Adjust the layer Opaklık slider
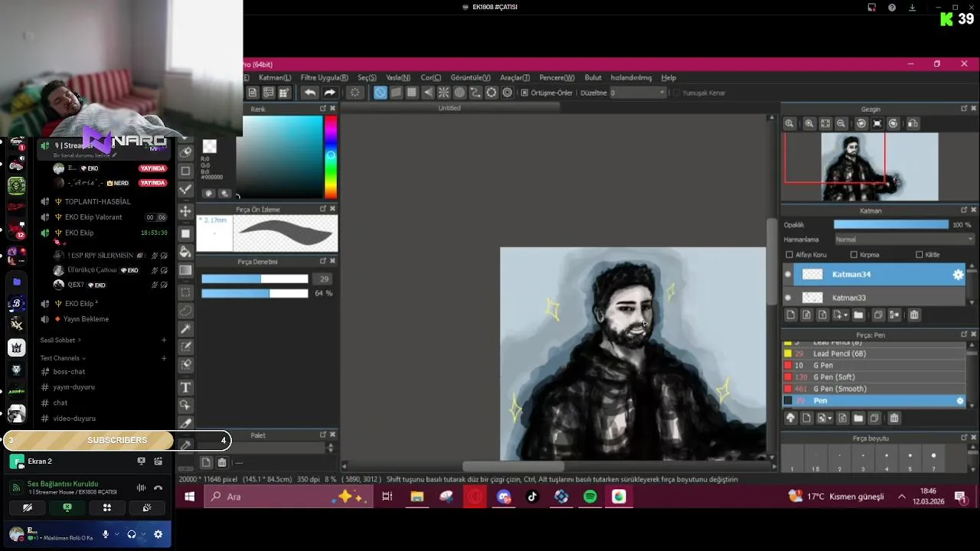Screen dimensions: 980x551 click(891, 225)
